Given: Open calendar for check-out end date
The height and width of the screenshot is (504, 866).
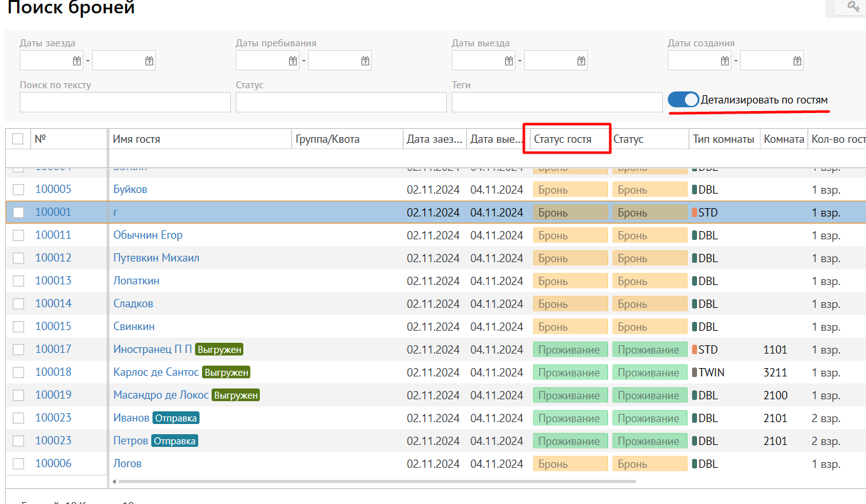Looking at the screenshot, I should [581, 61].
